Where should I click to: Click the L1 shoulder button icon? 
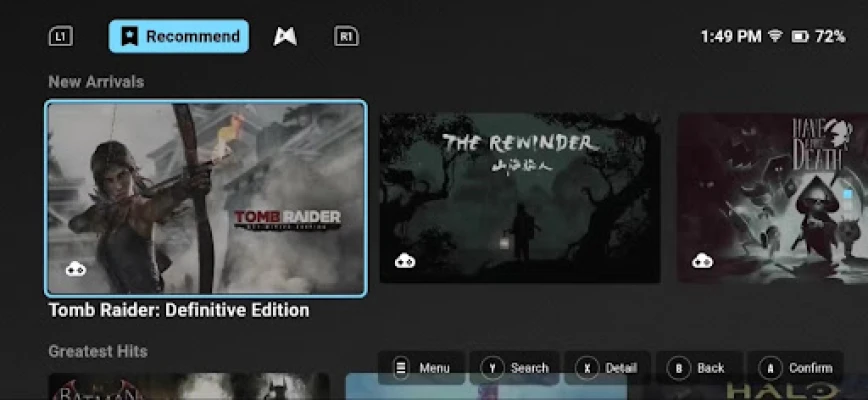61,37
